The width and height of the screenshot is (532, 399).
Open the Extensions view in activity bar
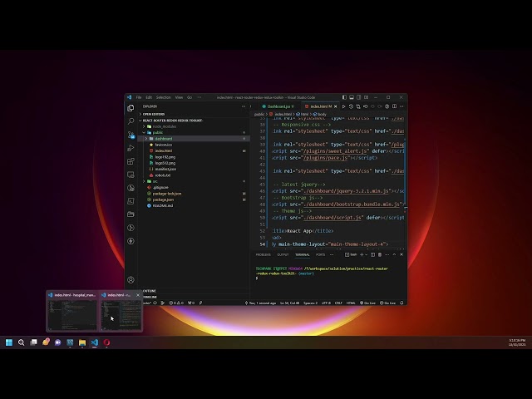(x=131, y=161)
